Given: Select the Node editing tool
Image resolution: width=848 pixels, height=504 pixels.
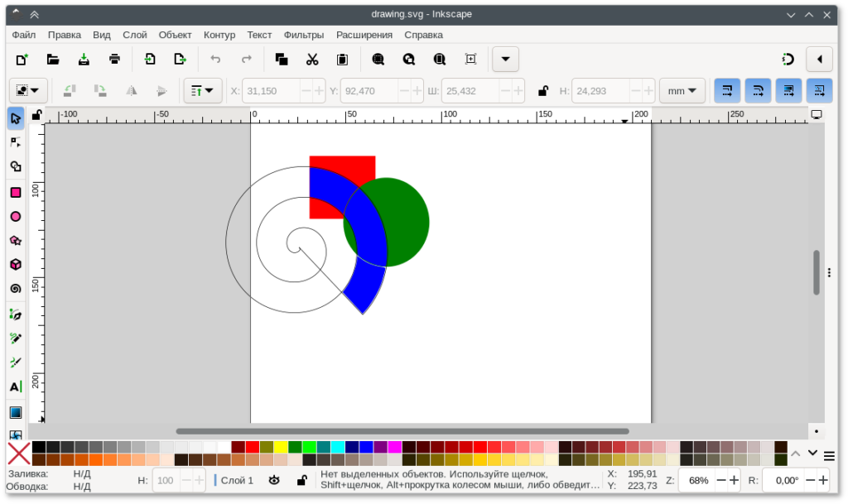Looking at the screenshot, I should [16, 142].
